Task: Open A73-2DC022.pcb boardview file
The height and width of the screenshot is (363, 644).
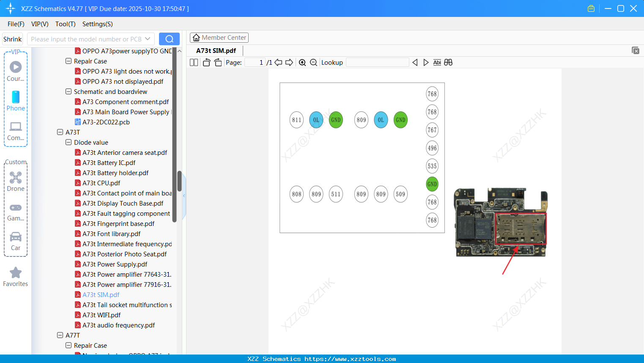Action: point(106,122)
